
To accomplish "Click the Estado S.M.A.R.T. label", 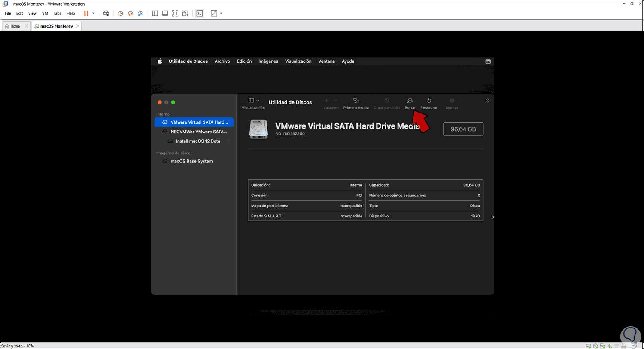I will 267,216.
